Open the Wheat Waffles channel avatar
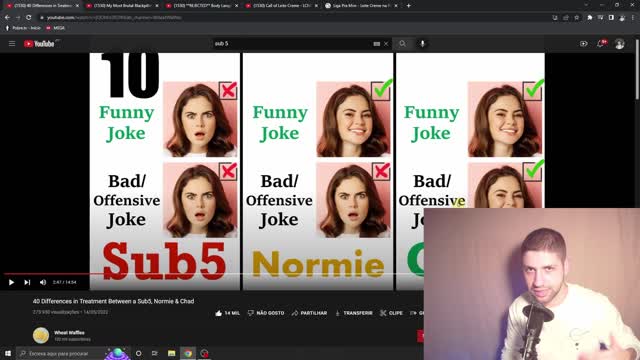Viewport: 640px width, 360px height. [41, 335]
